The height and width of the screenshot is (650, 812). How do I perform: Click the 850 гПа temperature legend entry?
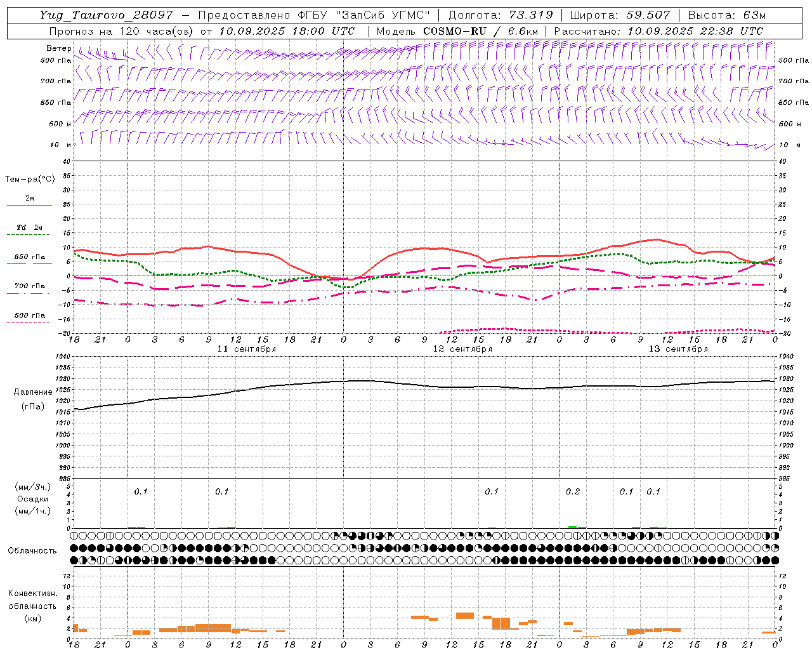[30, 256]
